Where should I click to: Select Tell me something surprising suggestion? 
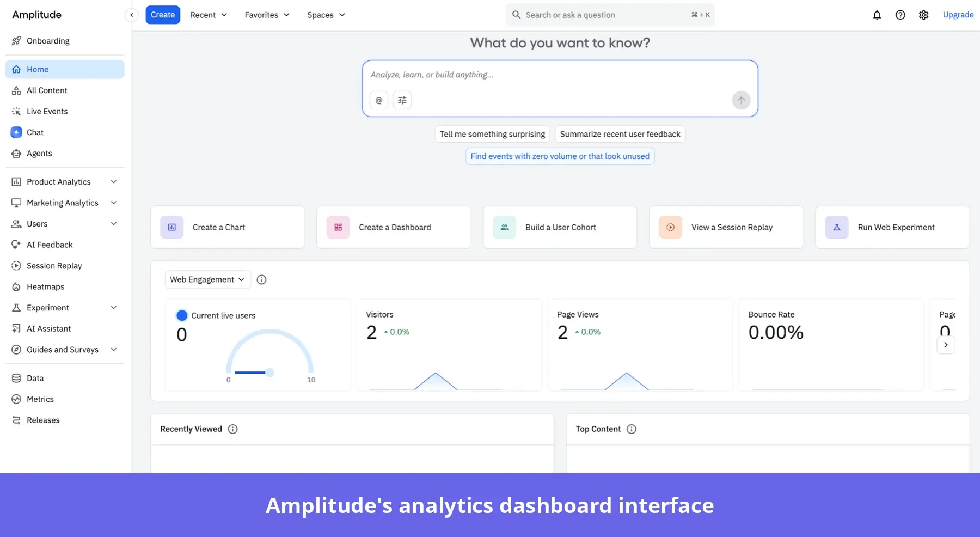pos(492,135)
